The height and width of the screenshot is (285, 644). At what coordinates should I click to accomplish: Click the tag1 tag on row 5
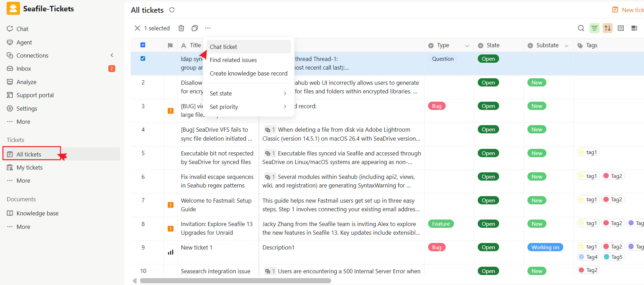click(x=588, y=152)
